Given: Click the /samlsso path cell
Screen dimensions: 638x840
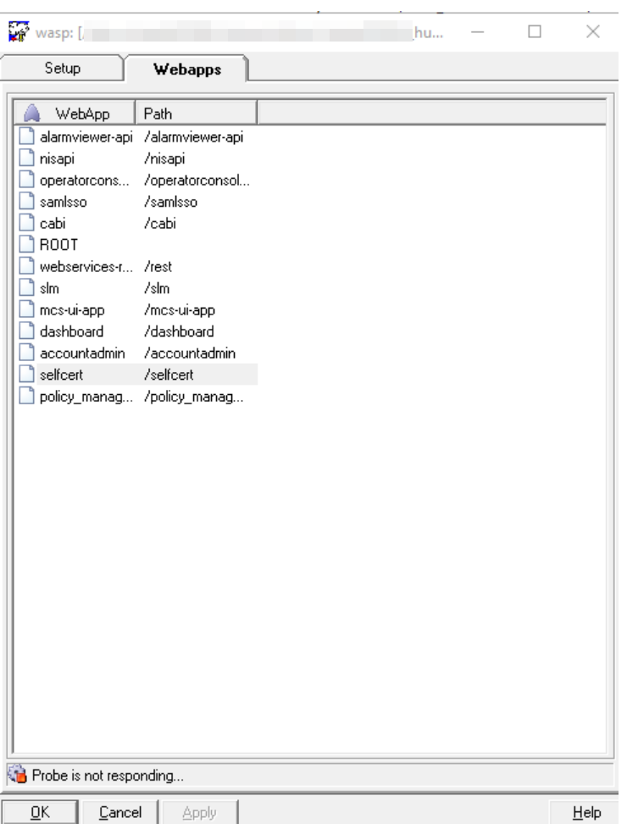Looking at the screenshot, I should [x=170, y=202].
